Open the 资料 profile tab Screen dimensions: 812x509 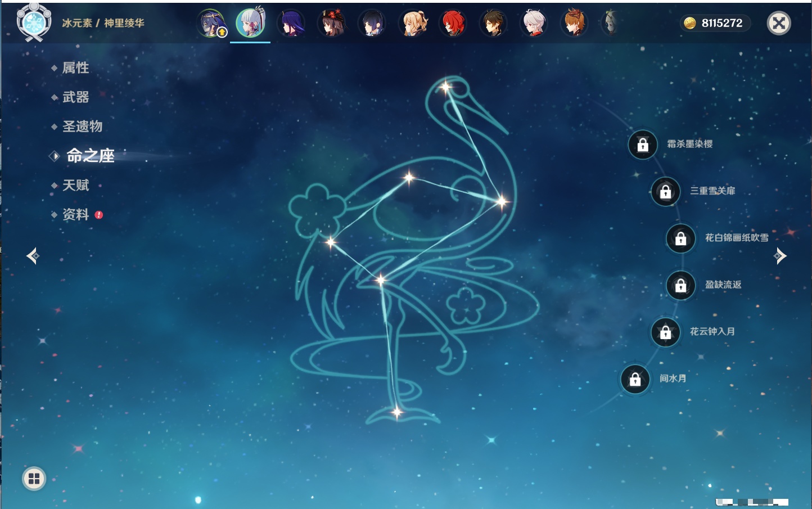[x=75, y=214]
